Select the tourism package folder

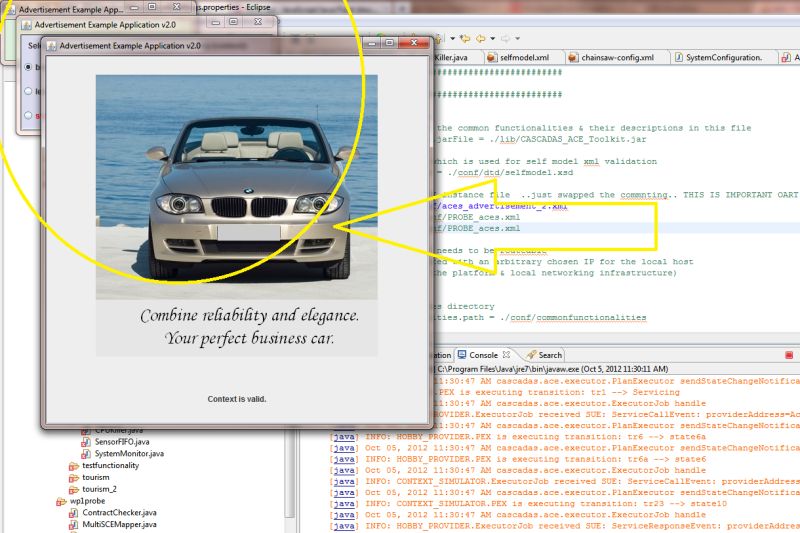pos(96,477)
